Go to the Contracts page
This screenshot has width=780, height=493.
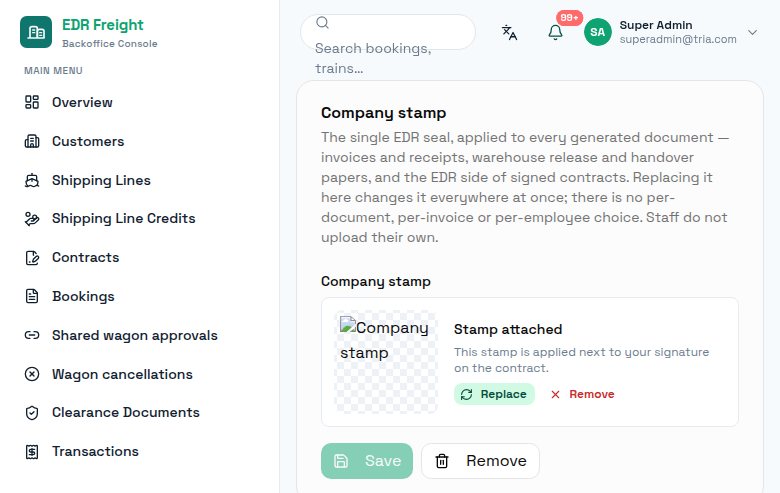pos(72,258)
